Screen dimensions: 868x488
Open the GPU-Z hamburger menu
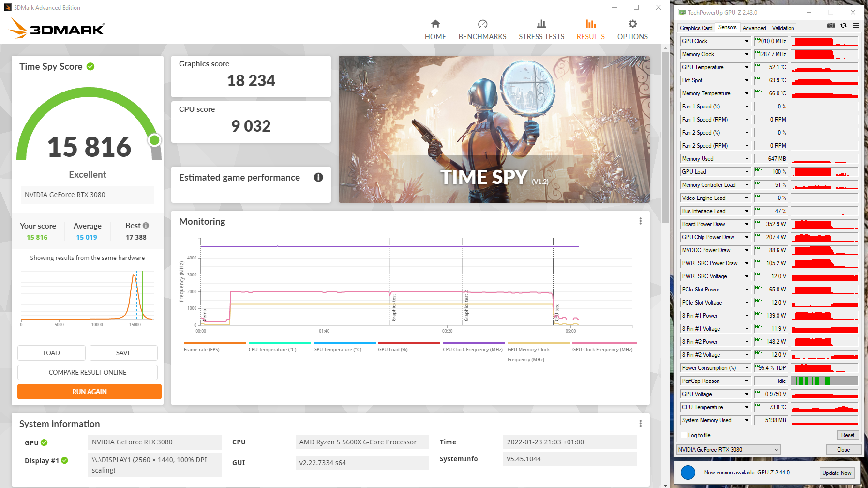click(x=856, y=25)
